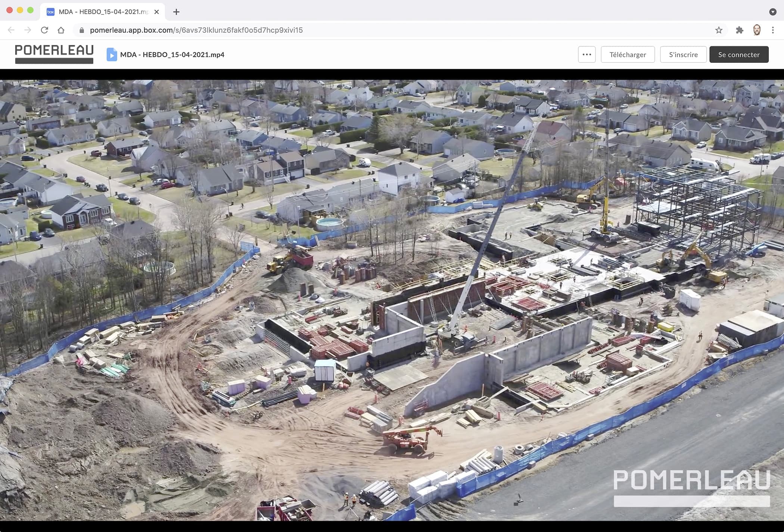Log in with Se connecter button
This screenshot has height=532, width=784.
pos(739,54)
